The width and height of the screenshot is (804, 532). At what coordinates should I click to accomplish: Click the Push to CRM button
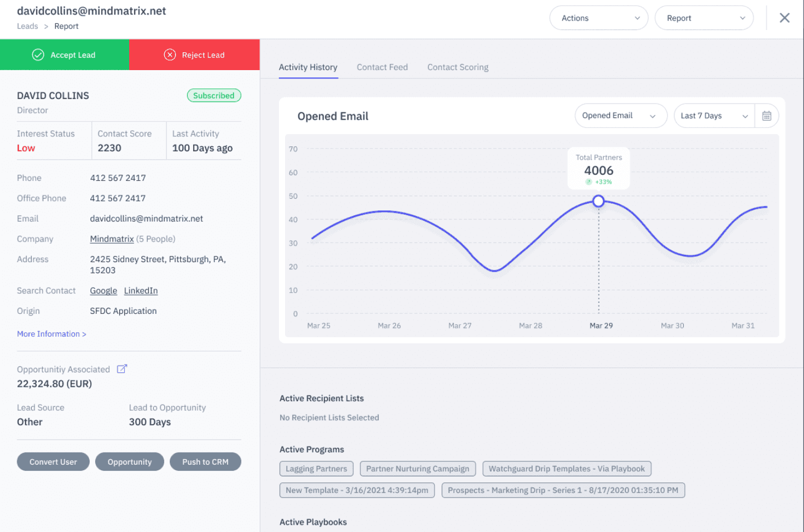coord(205,462)
